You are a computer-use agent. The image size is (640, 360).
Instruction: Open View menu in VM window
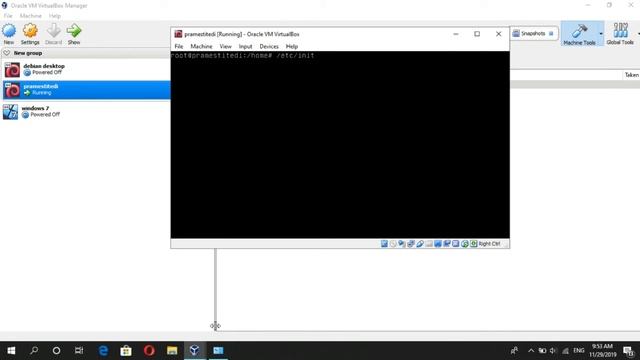[x=225, y=47]
